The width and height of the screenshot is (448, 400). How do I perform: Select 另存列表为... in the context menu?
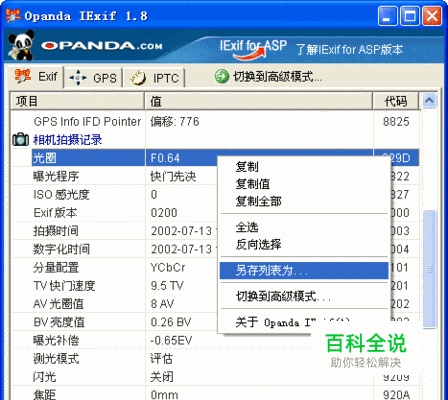(304, 270)
